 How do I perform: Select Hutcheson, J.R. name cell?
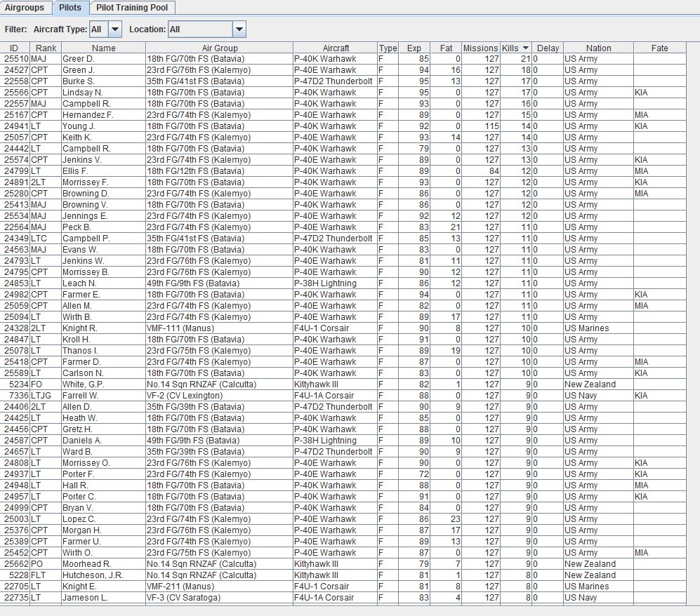coord(104,575)
